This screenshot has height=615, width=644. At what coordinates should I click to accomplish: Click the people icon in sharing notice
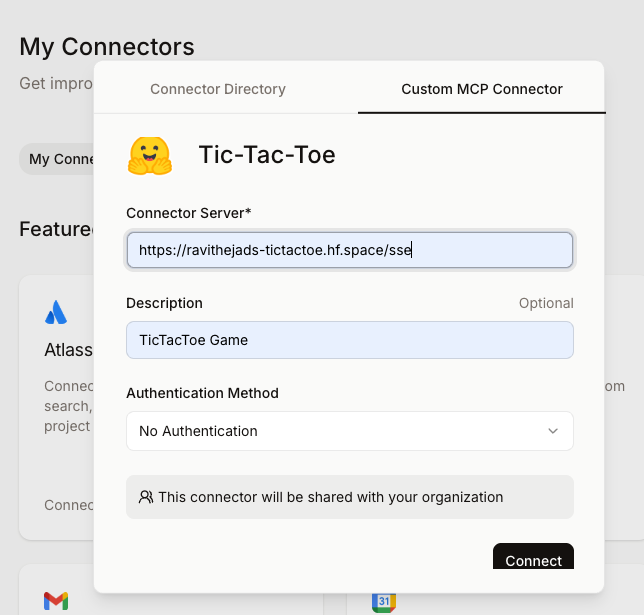coord(146,497)
